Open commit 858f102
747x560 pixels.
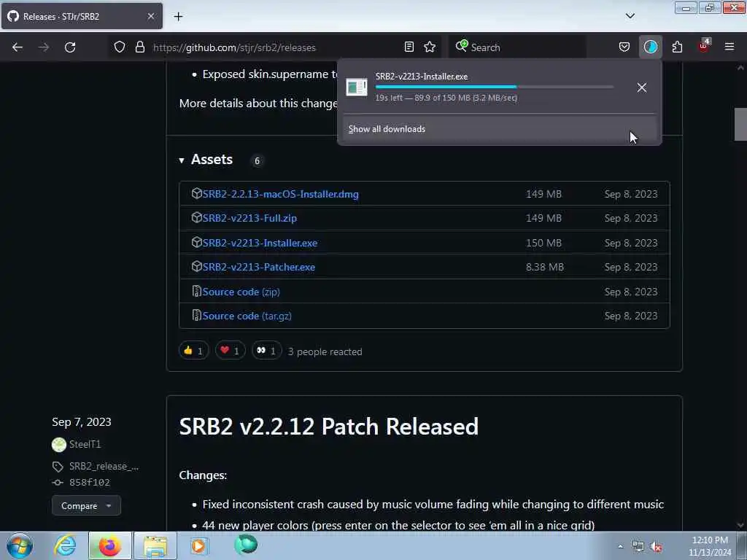(x=90, y=483)
